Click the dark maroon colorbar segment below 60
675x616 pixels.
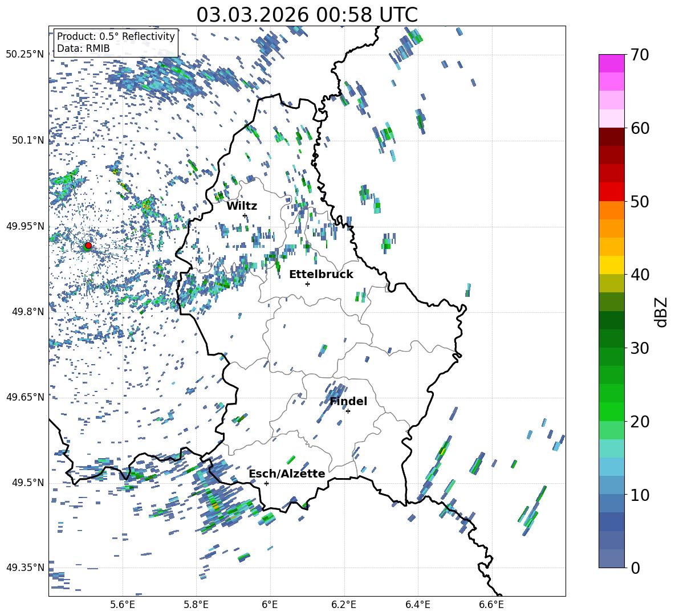click(x=611, y=137)
